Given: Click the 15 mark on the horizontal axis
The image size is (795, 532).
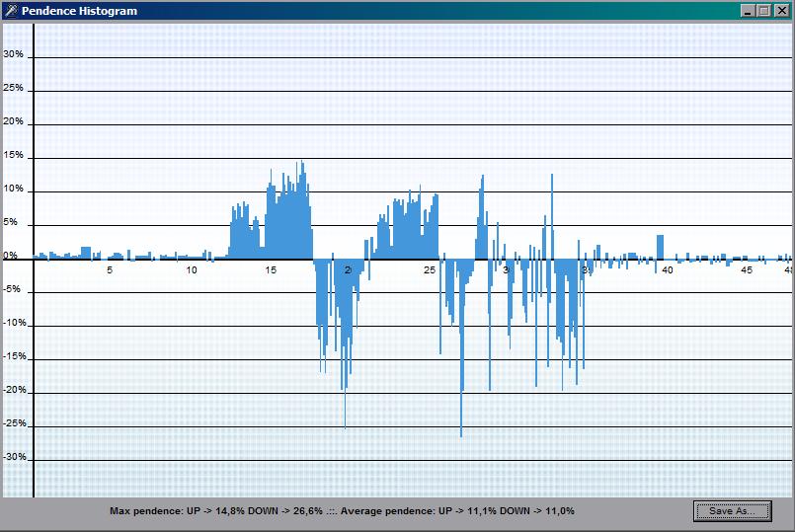Looking at the screenshot, I should [271, 270].
